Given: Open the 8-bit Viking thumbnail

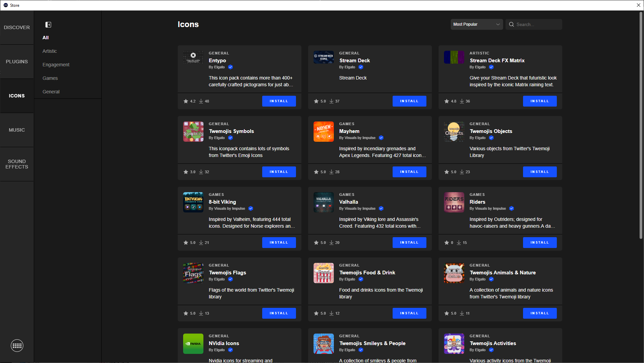Looking at the screenshot, I should [x=193, y=202].
